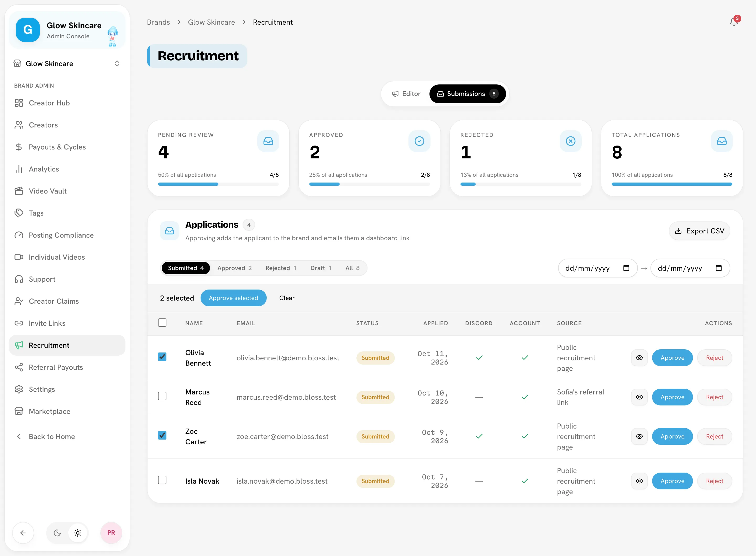The image size is (756, 556).
Task: Approve Zoe Carter's application
Action: (x=672, y=436)
